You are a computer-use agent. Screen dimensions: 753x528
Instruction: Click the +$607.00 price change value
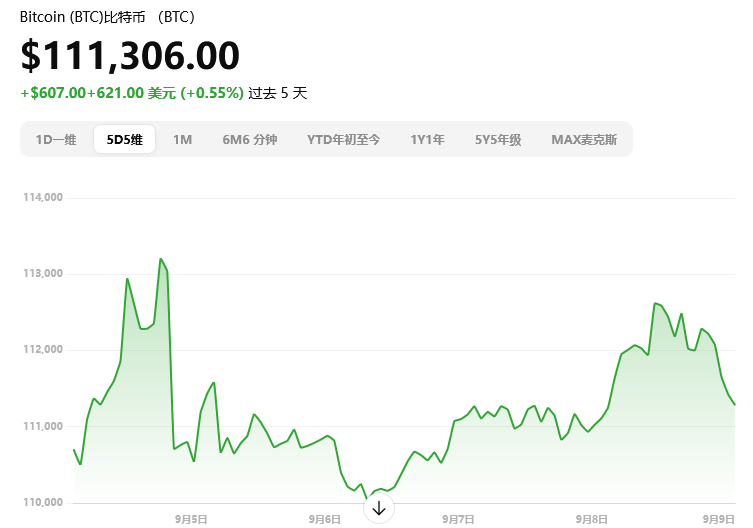[52, 93]
